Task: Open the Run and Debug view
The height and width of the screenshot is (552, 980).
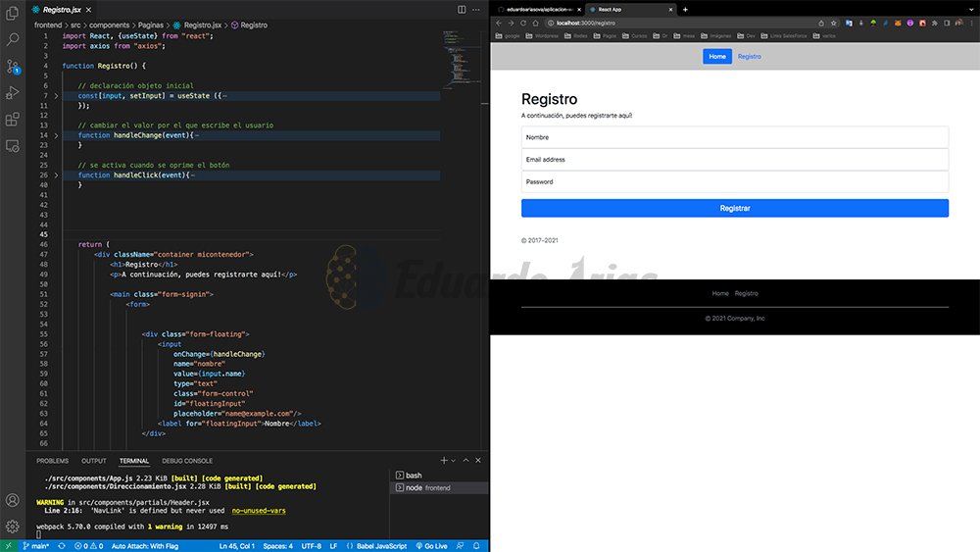Action: (12, 93)
